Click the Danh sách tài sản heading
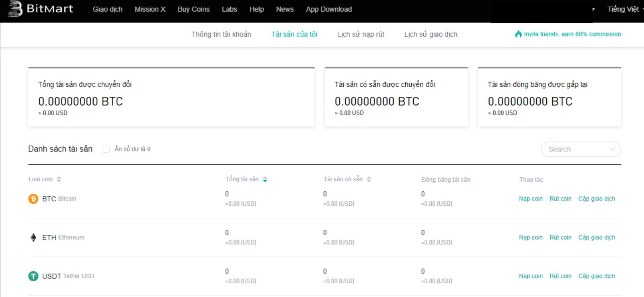This screenshot has height=297, width=644. [60, 149]
